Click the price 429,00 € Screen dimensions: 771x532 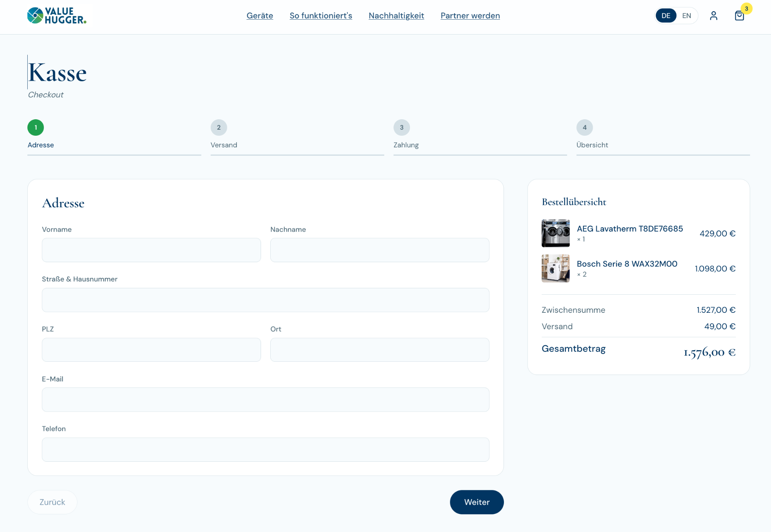pyautogui.click(x=718, y=233)
